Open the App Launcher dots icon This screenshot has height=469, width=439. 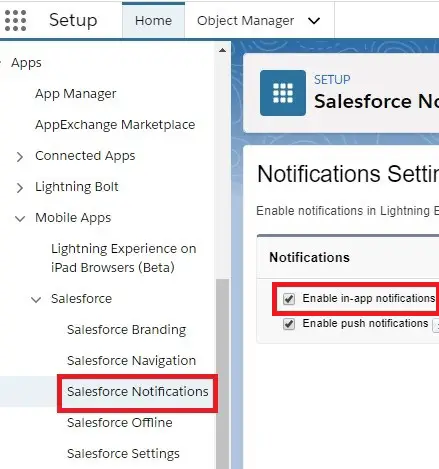tap(15, 20)
